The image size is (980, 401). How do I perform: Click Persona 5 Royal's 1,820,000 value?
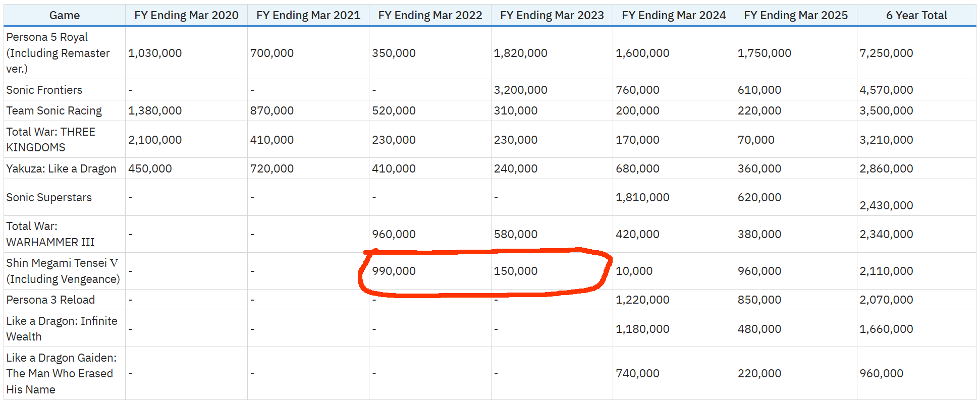coord(520,53)
